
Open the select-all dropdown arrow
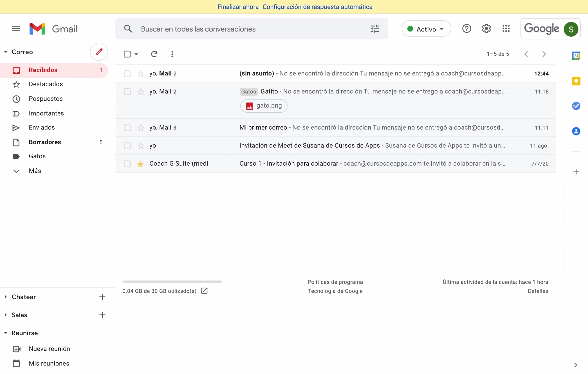point(136,54)
